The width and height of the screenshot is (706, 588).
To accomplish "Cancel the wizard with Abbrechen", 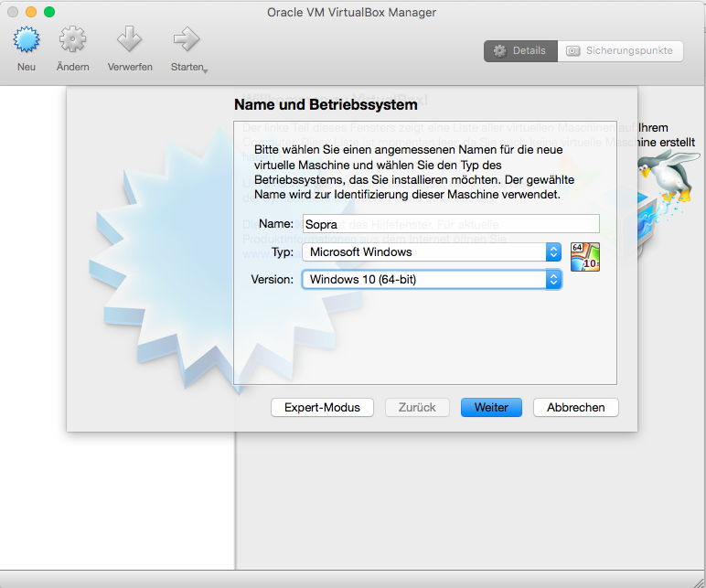I will coord(575,408).
